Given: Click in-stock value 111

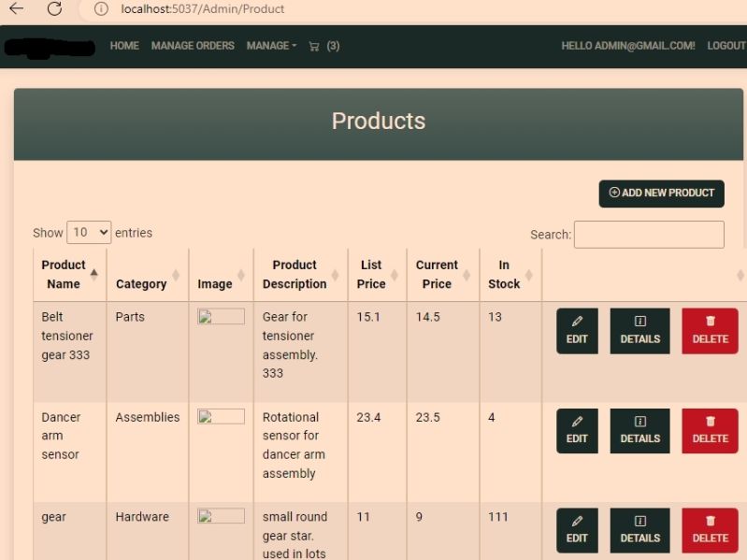Looking at the screenshot, I should pos(498,517).
